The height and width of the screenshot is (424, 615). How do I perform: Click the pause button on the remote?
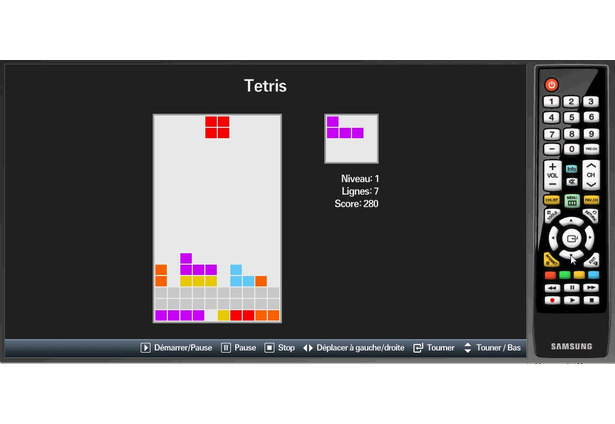(572, 288)
